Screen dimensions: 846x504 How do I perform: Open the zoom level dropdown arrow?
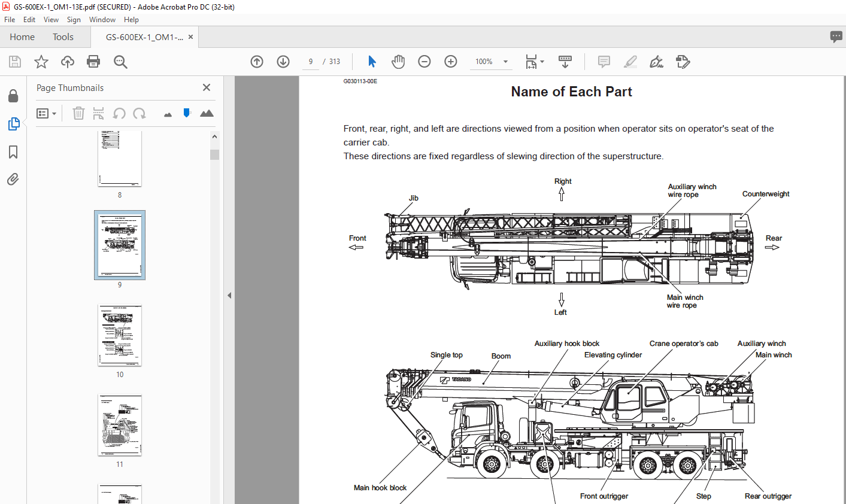coord(505,62)
